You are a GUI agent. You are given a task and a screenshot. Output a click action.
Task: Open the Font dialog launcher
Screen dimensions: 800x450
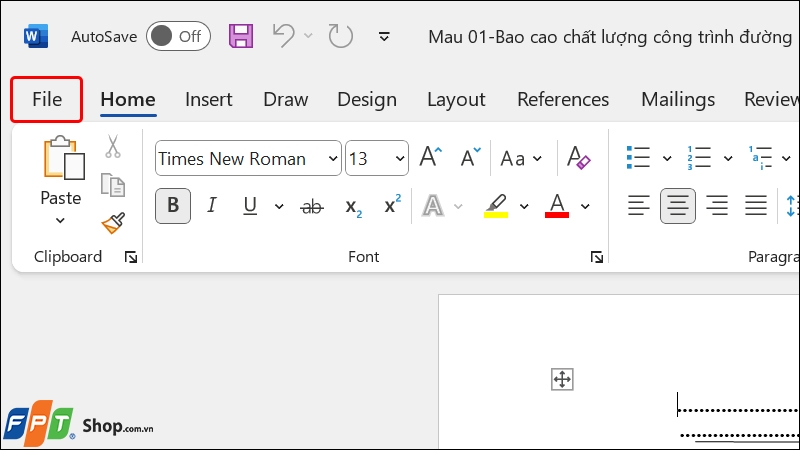597,257
